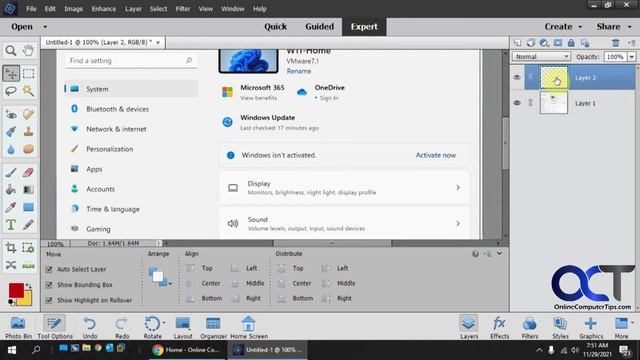
Task: Select the Sponge tool
Action: (28, 149)
